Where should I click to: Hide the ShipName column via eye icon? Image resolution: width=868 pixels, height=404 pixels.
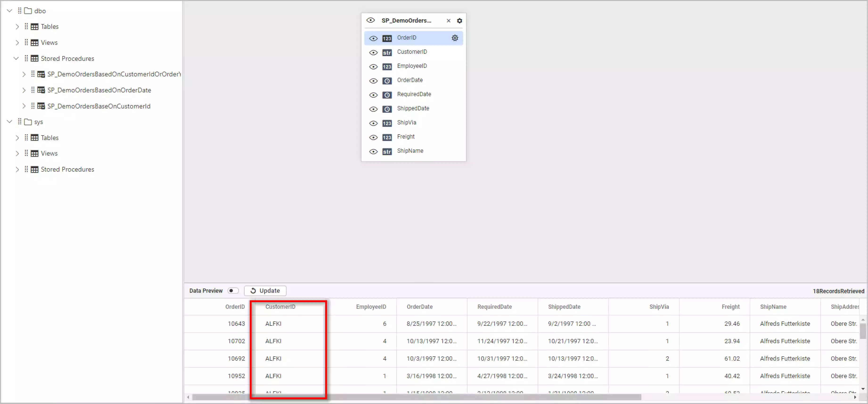pos(373,151)
